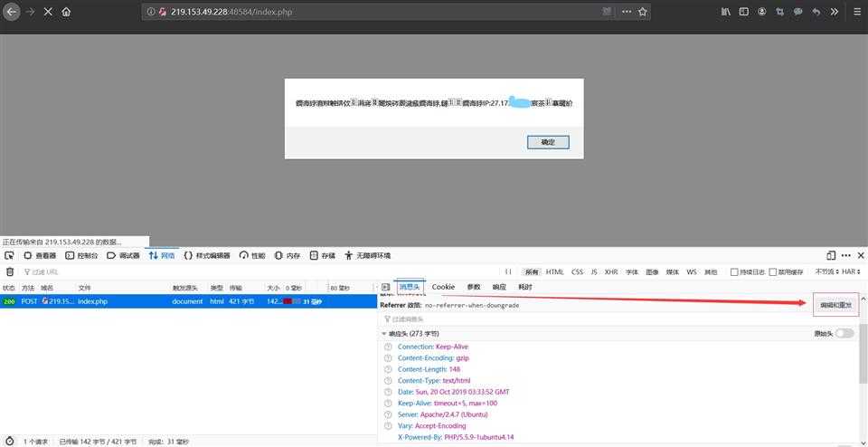Open the Accessibility tab
This screenshot has height=447, width=868.
[368, 255]
